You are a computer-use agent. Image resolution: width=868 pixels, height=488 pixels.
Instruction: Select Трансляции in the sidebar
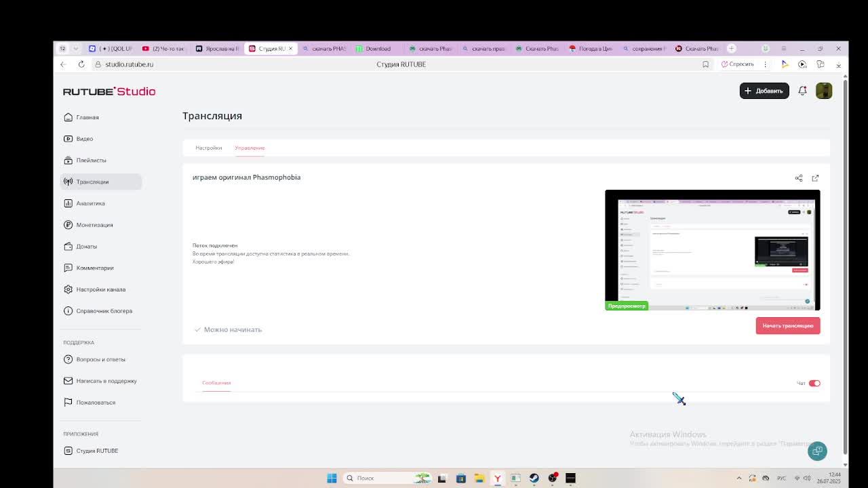(100, 182)
